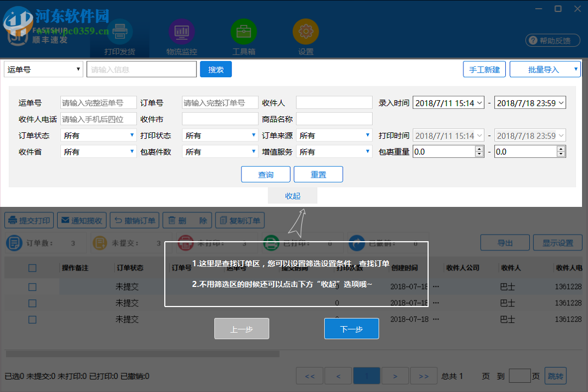Switch to the 打印发货 tab
The height and width of the screenshot is (392, 588).
[119, 32]
